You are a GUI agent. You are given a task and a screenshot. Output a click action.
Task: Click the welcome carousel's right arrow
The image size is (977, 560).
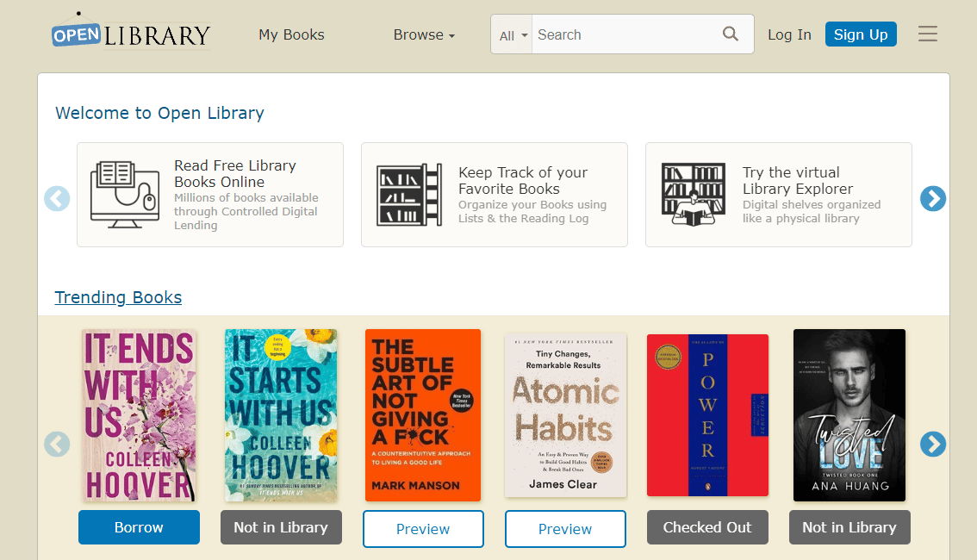[932, 198]
